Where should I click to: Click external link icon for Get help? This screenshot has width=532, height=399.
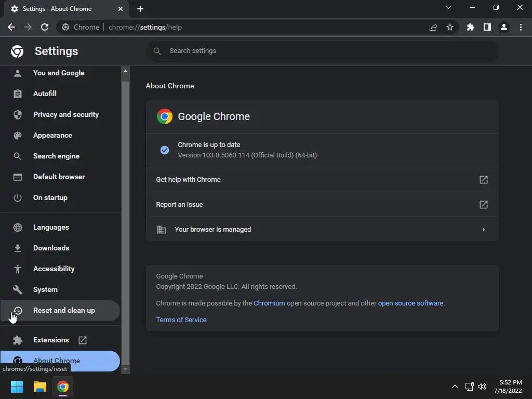[x=484, y=179]
